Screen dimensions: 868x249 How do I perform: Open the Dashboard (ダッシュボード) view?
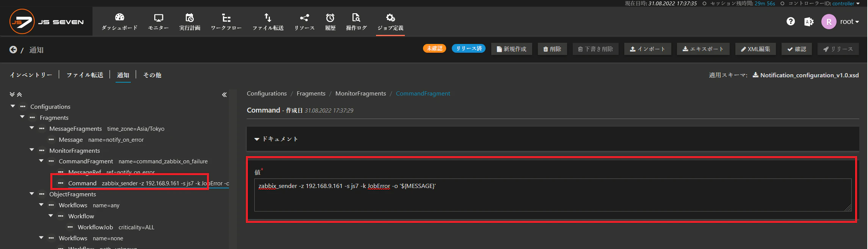tap(119, 22)
